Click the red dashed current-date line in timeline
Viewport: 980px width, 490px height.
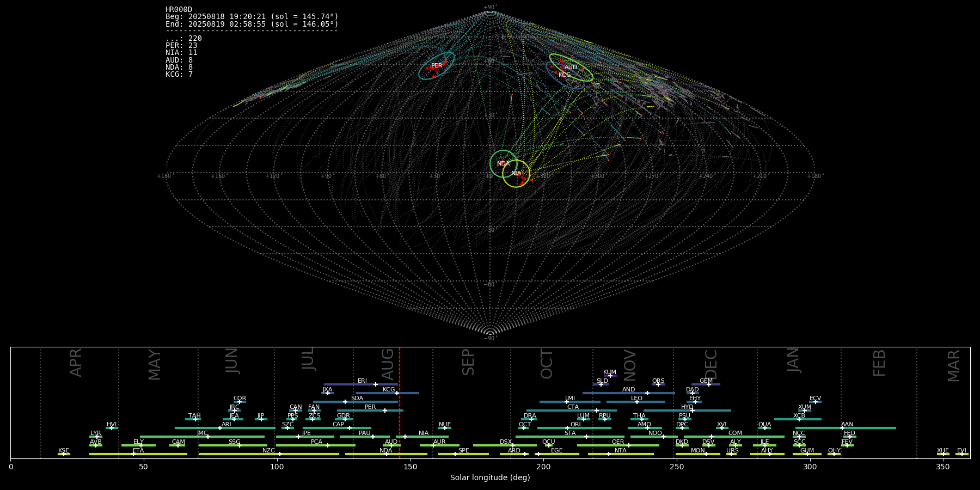click(400, 403)
